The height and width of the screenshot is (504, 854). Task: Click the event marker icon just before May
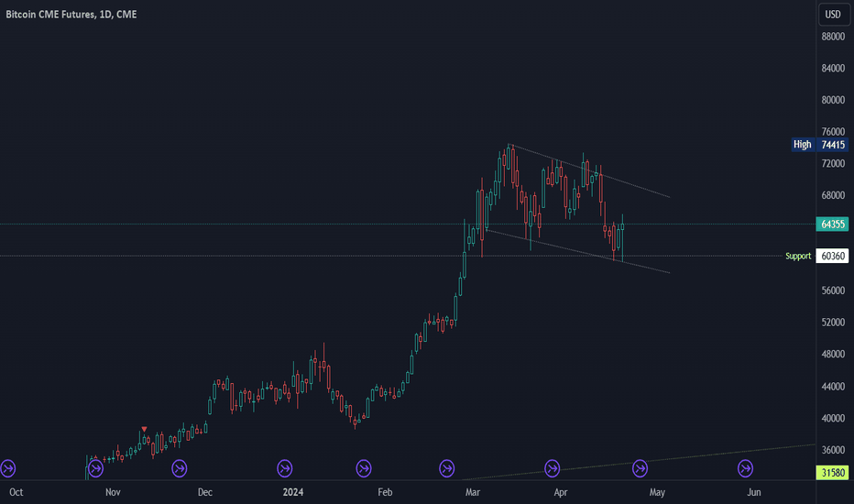pos(640,468)
